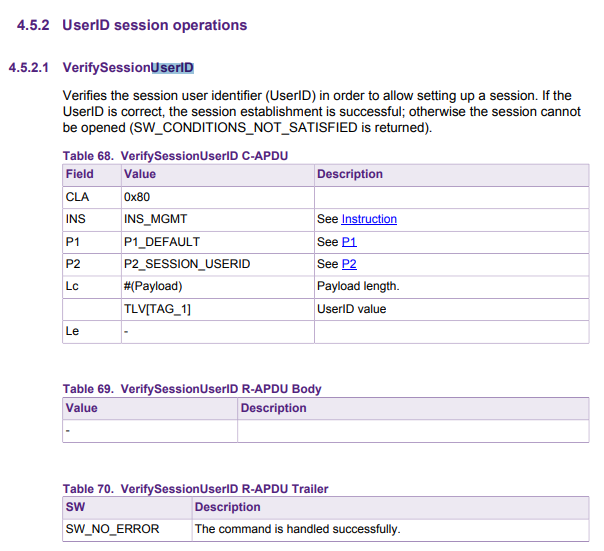Click the TLV[TAG_1] value cell

tap(157, 309)
